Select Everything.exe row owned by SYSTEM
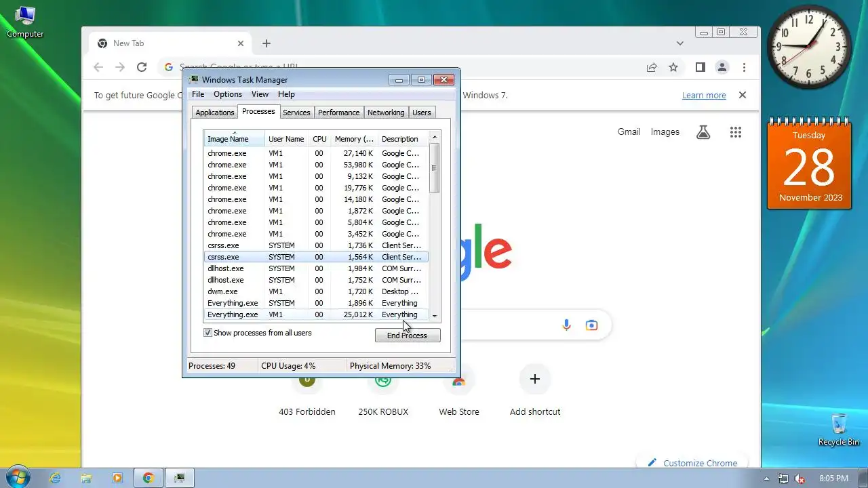Viewport: 868px width, 488px height. 316,303
